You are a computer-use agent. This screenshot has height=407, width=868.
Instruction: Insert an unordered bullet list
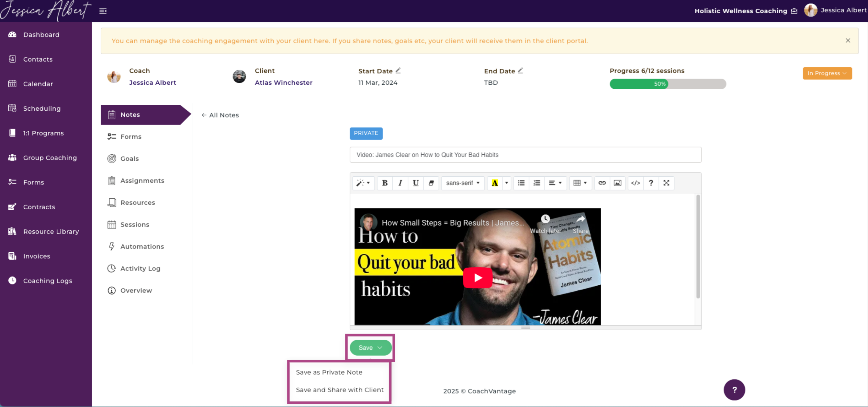pyautogui.click(x=521, y=183)
